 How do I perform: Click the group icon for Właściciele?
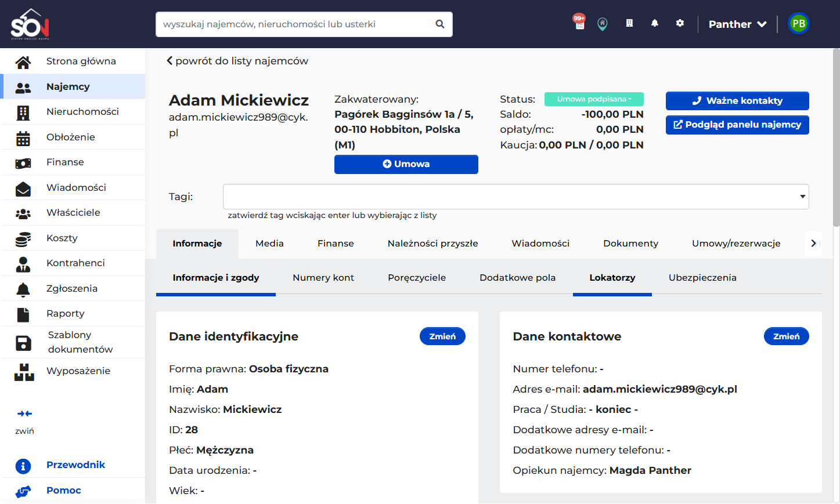coord(23,213)
